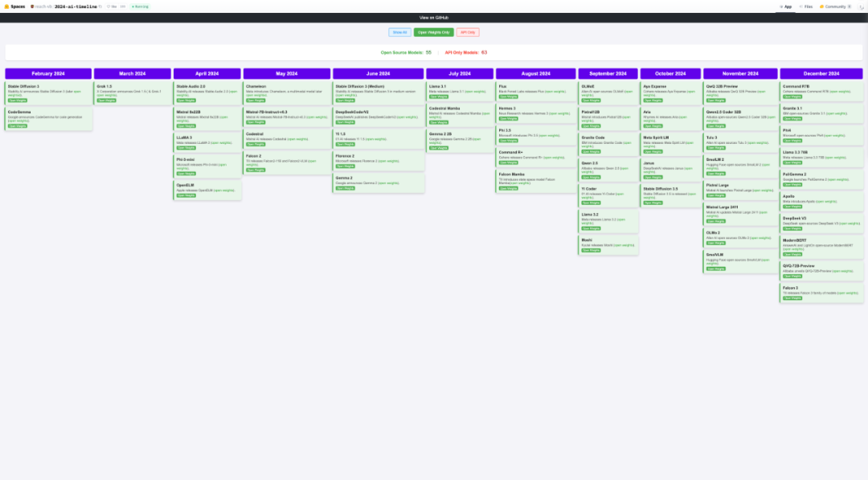Screen dimensions: 868x480
Task: Open the Falcon 3 card
Action: pos(821,293)
